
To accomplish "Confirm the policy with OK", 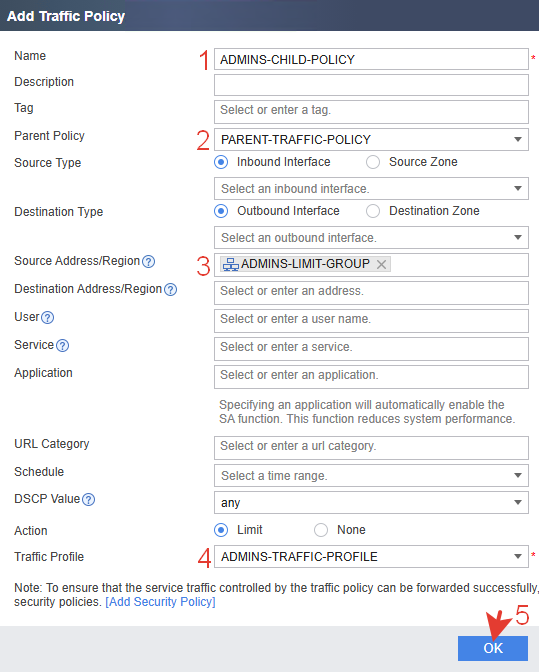I will coord(493,648).
